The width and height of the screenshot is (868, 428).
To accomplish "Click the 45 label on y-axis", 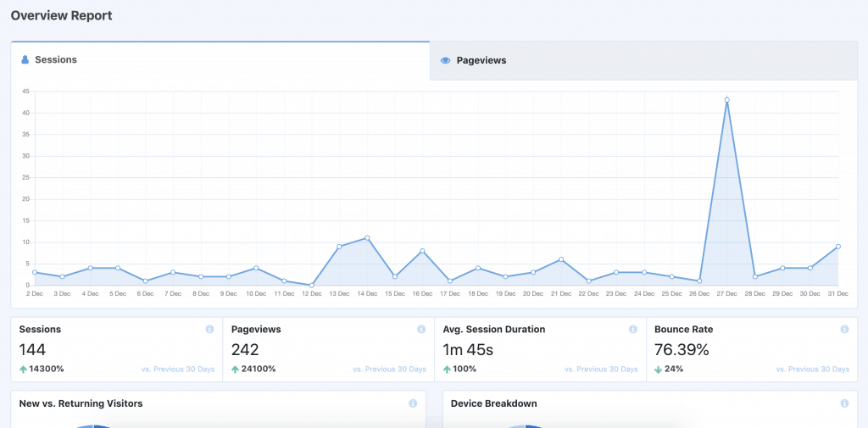I will [26, 92].
